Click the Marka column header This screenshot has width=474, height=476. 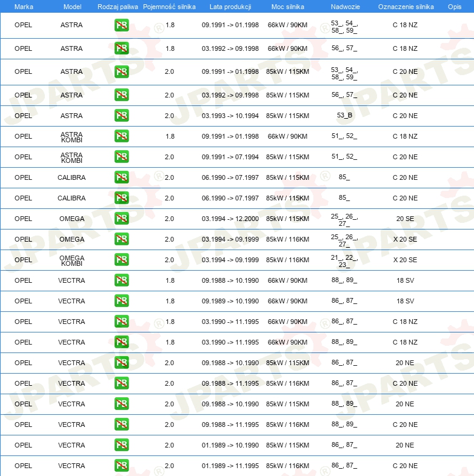click(24, 7)
